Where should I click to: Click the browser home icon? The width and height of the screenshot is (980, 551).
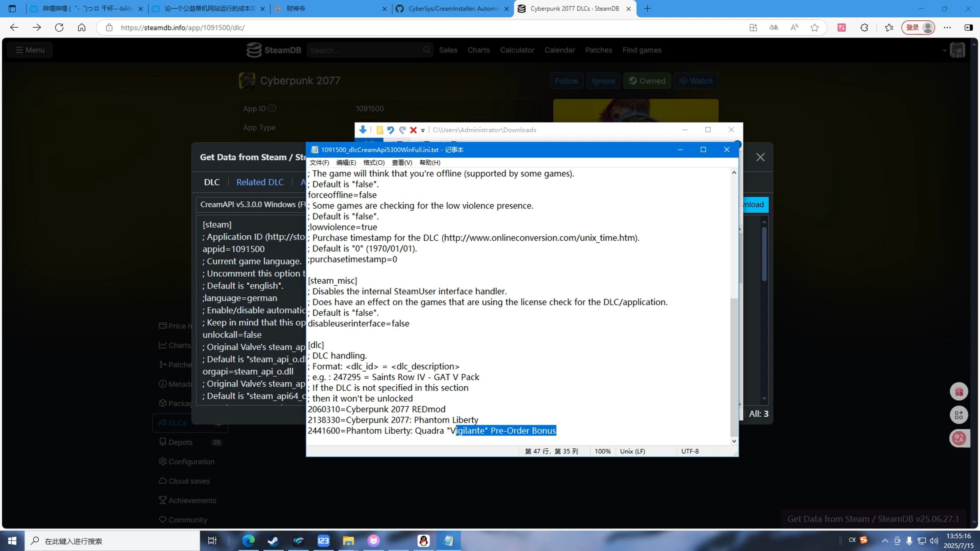(x=82, y=28)
